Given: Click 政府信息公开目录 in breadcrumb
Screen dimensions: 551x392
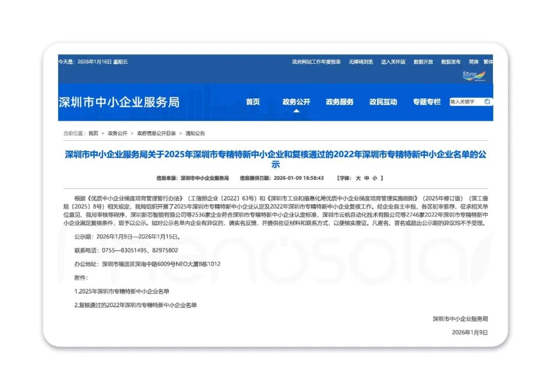Looking at the screenshot, I should [x=156, y=134].
